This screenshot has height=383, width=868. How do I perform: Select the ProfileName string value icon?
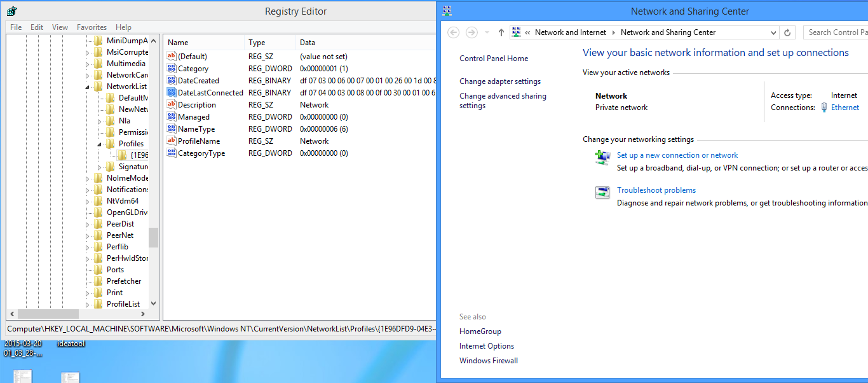tap(171, 141)
